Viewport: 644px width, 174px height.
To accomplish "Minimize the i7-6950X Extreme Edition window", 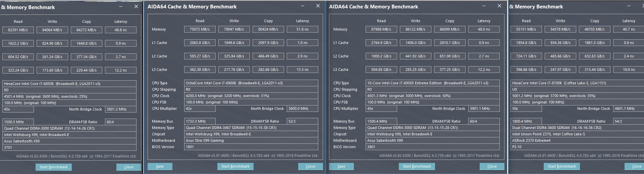I will (484, 6).
